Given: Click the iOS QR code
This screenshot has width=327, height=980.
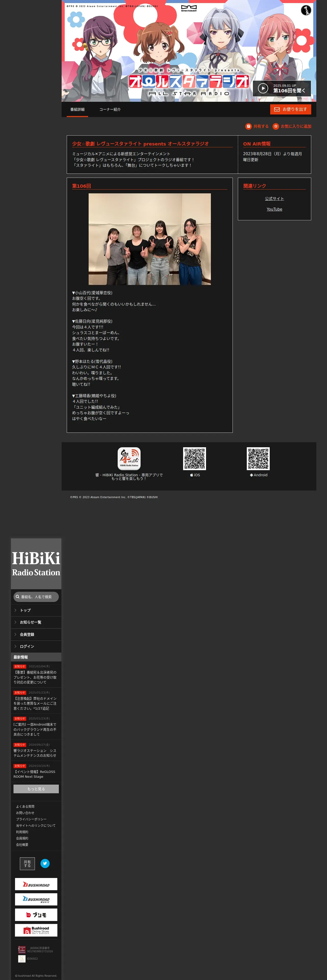Looking at the screenshot, I should click(195, 458).
